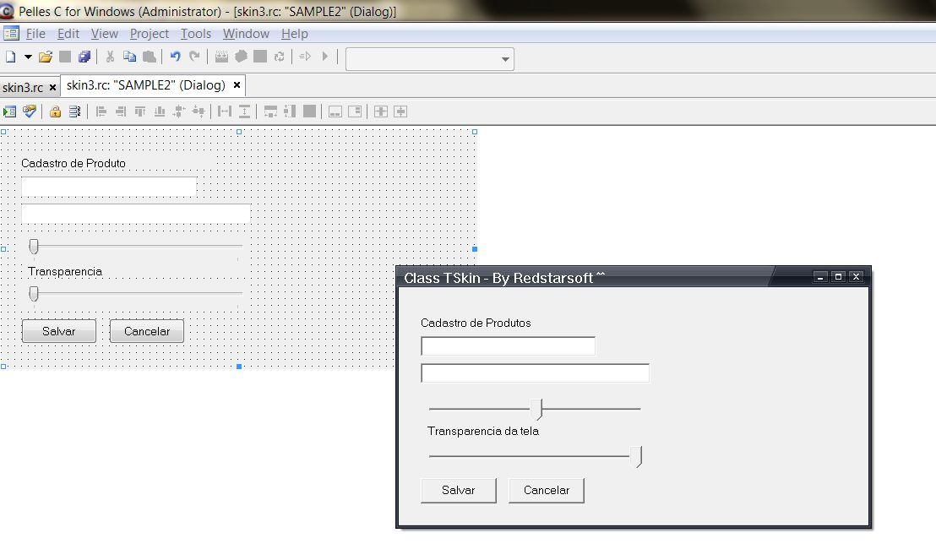The image size is (936, 560).
Task: Click the Paste icon
Action: click(x=150, y=57)
